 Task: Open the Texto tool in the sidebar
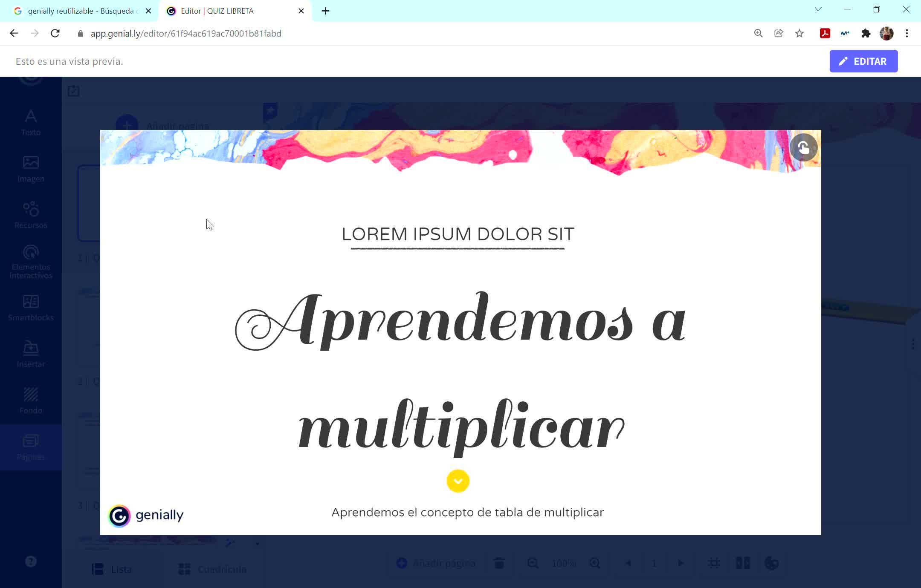(x=31, y=122)
